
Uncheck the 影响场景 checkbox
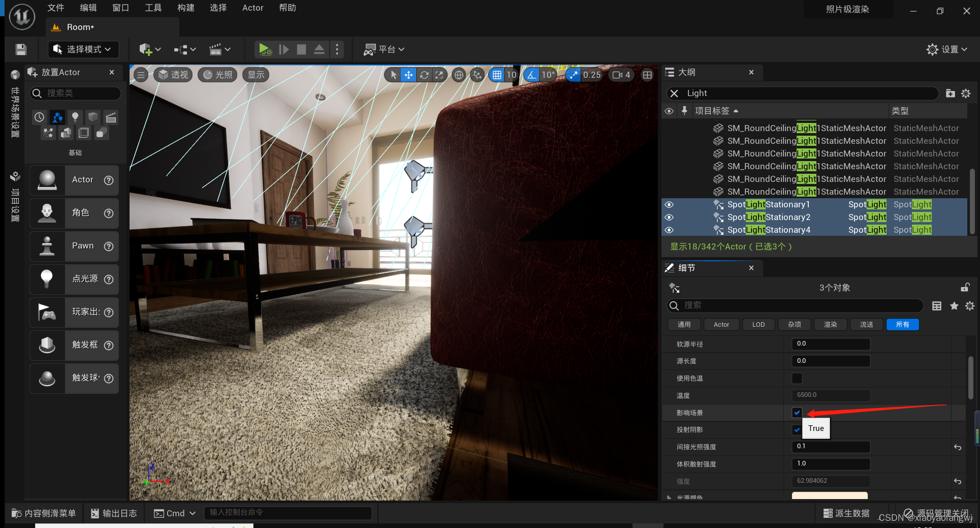[x=797, y=413]
